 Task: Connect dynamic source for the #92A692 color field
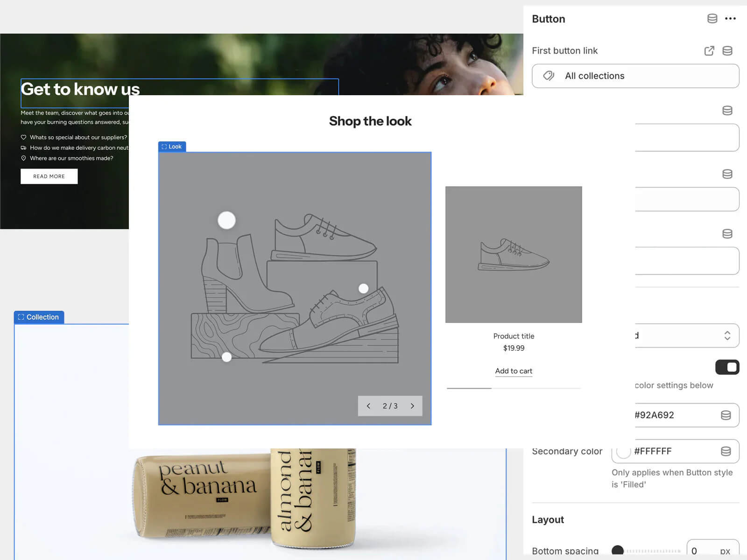(x=725, y=415)
